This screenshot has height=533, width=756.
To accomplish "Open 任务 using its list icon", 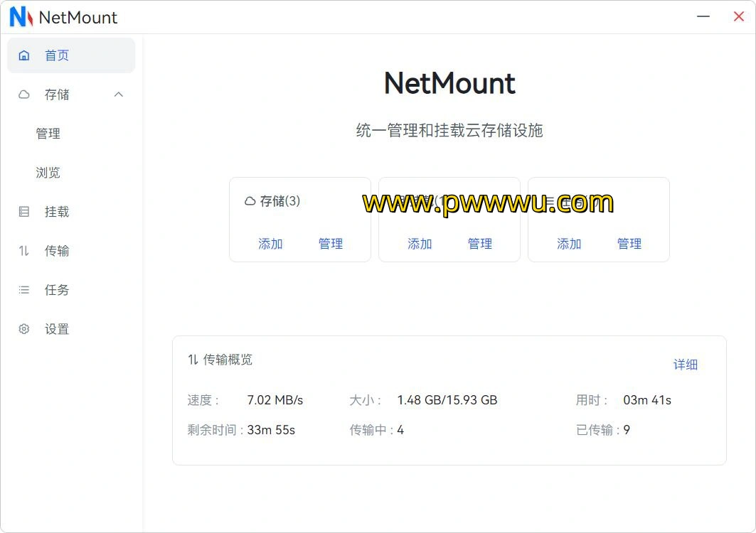I will click(x=24, y=290).
